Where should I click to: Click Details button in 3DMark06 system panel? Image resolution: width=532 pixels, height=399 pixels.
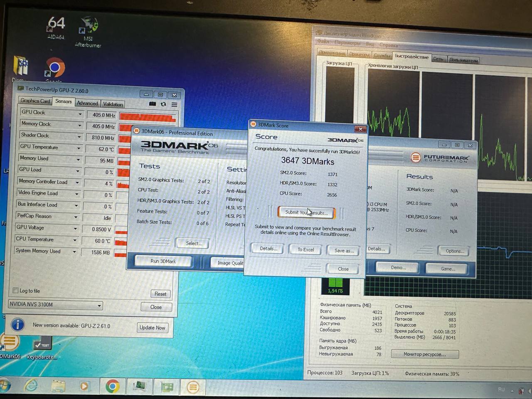click(x=377, y=249)
